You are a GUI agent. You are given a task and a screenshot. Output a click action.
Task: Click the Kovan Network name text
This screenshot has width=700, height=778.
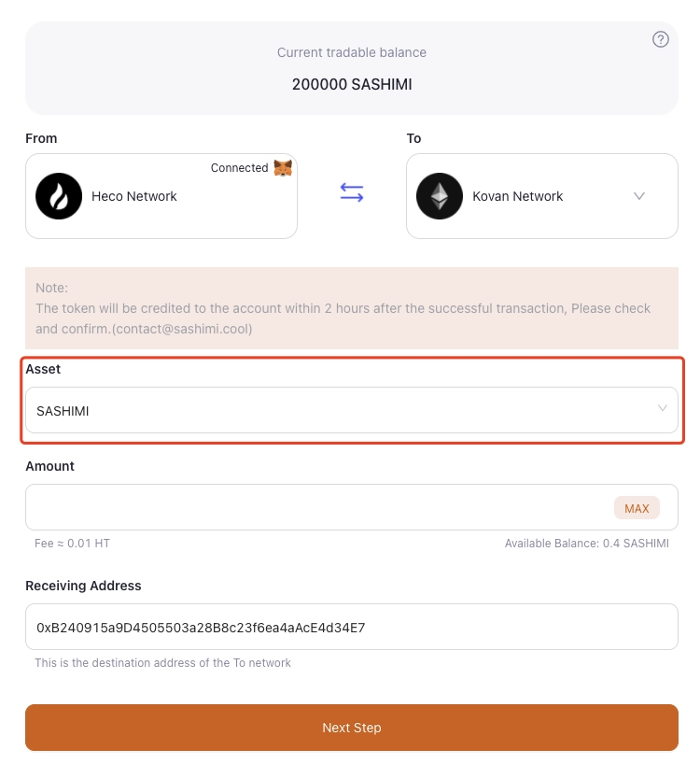pos(517,196)
